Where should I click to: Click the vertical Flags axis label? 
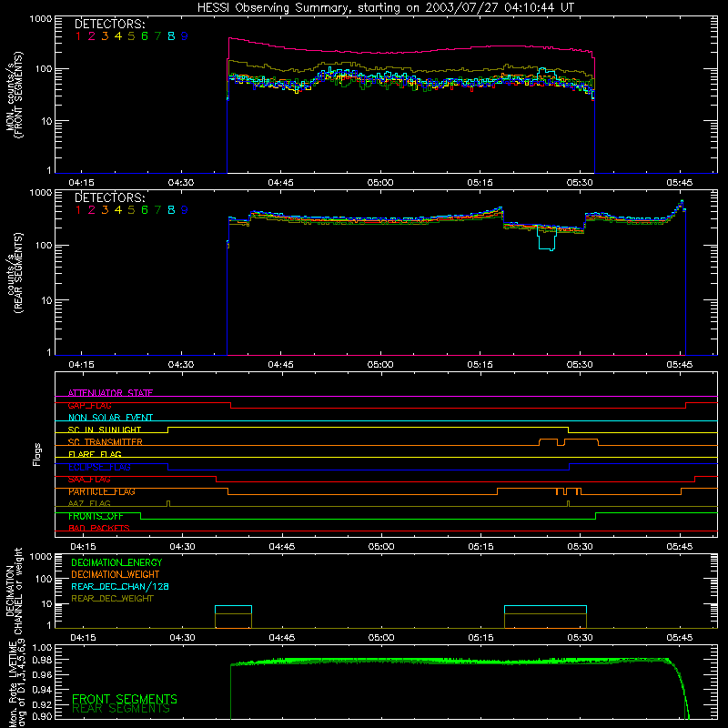coord(37,454)
